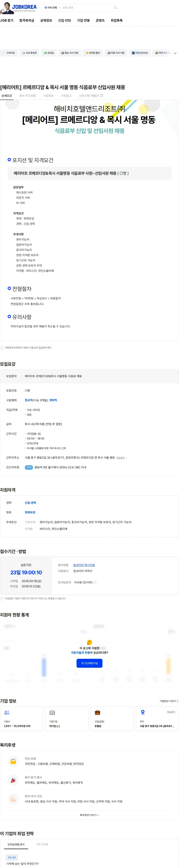Expand 복리후생 더보기
This screenshot has height=868, width=179.
(x=89, y=815)
